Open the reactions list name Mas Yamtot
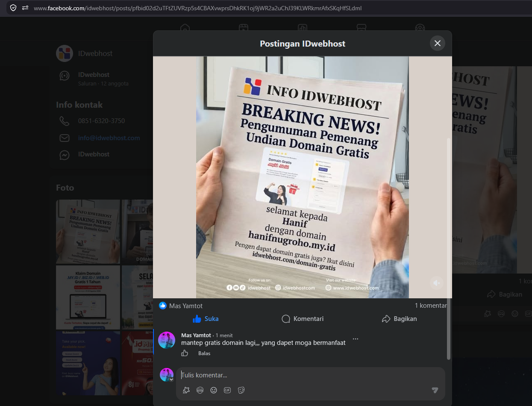Viewport: 532px width, 406px height. pyautogui.click(x=186, y=306)
